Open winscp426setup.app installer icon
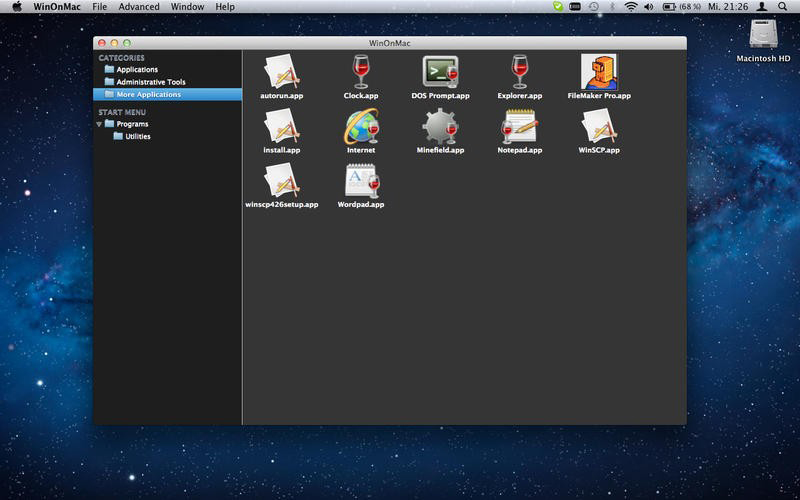Viewport: 800px width, 500px height. (281, 180)
